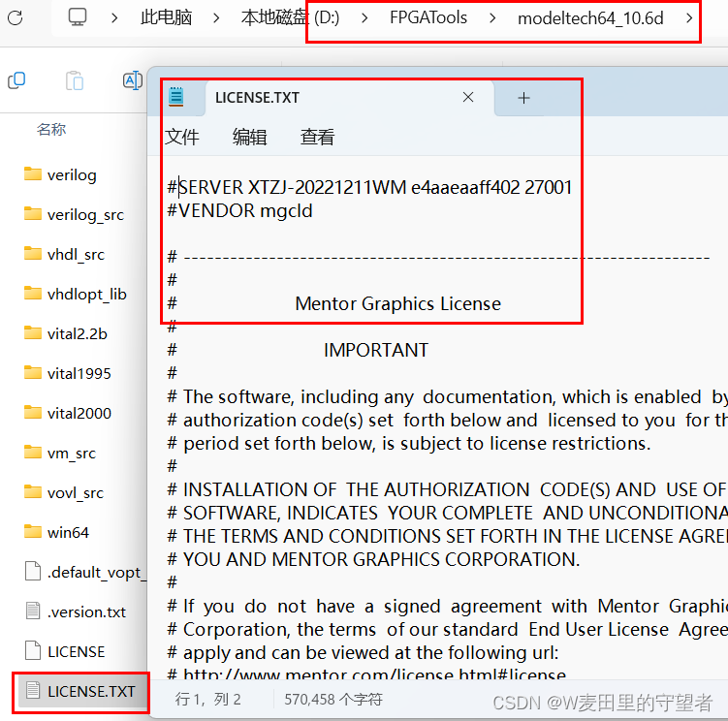Click the #SERVER XTZJ-20221211WM line
Screen dimensions: 728x721
click(x=369, y=188)
